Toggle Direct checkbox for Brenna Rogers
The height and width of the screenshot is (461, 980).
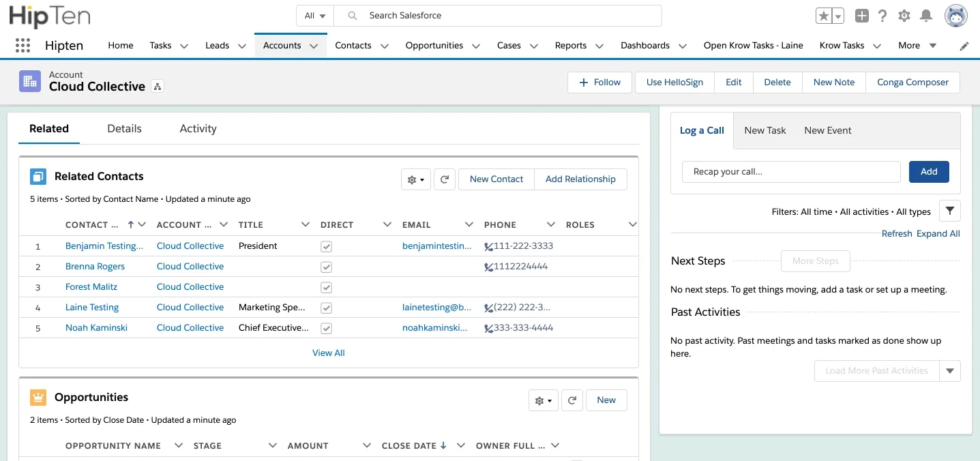click(327, 267)
